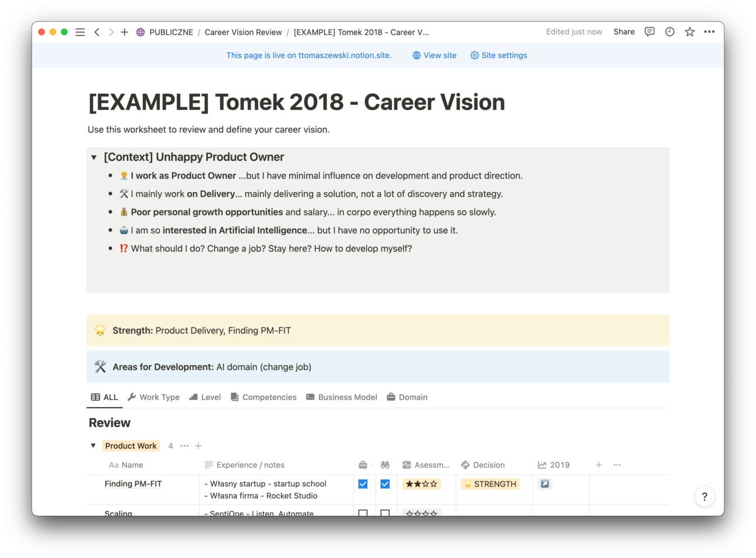Switch to the Domain tab
Screen dimensions: 756x558
pyautogui.click(x=407, y=397)
